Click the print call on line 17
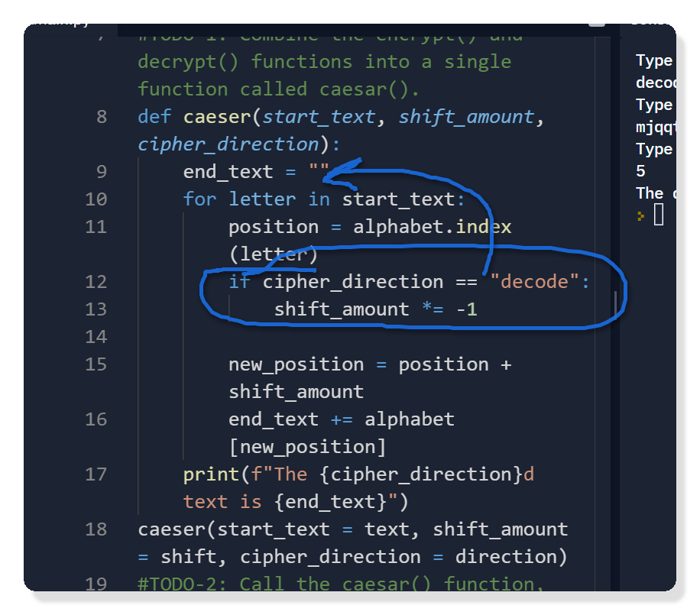 [211, 474]
